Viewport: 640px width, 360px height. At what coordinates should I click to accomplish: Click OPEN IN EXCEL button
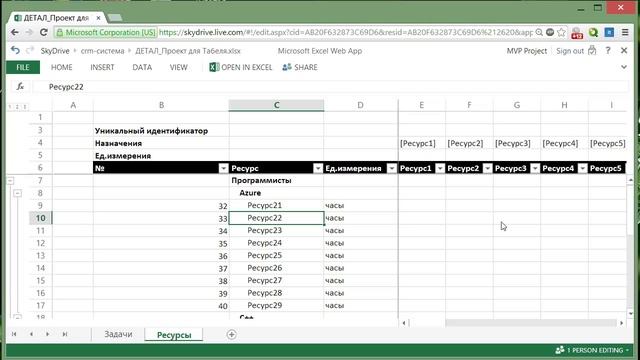pos(241,67)
